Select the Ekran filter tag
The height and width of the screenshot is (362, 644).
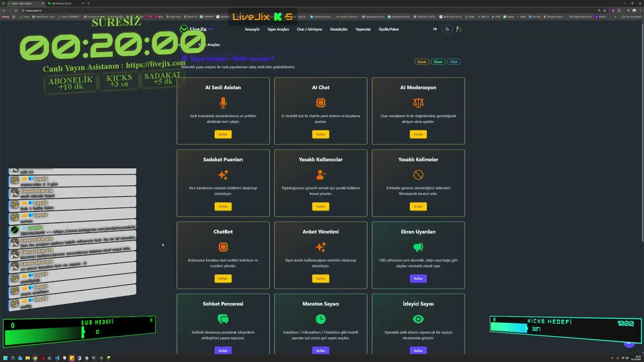438,62
